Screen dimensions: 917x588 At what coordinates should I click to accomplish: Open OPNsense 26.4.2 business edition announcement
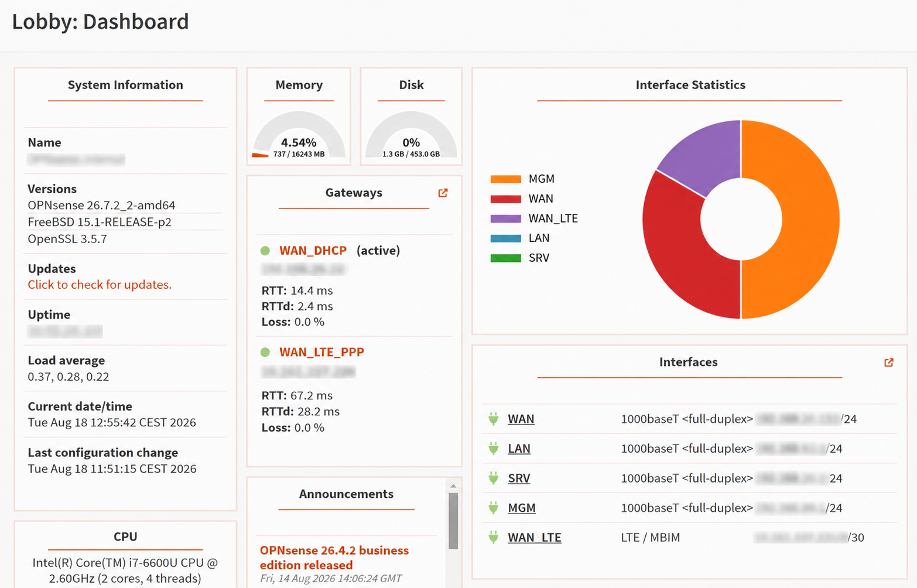coord(334,558)
